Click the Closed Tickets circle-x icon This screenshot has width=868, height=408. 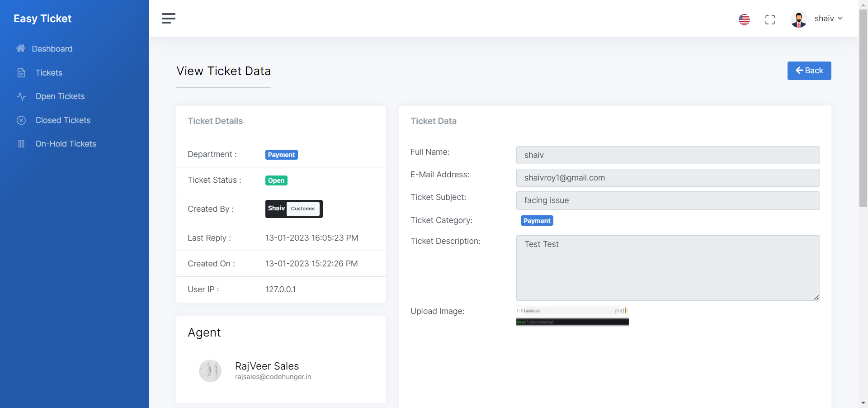(21, 120)
